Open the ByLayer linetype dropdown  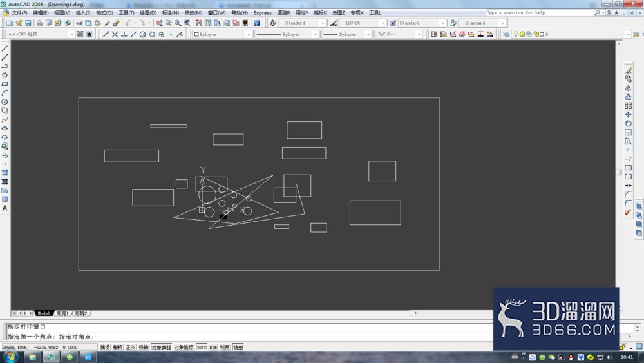point(287,34)
